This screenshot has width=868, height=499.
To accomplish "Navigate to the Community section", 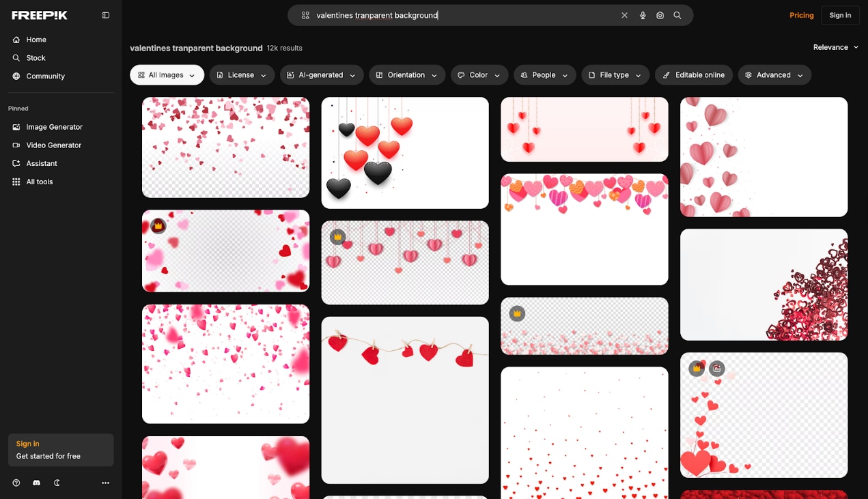I will (44, 76).
